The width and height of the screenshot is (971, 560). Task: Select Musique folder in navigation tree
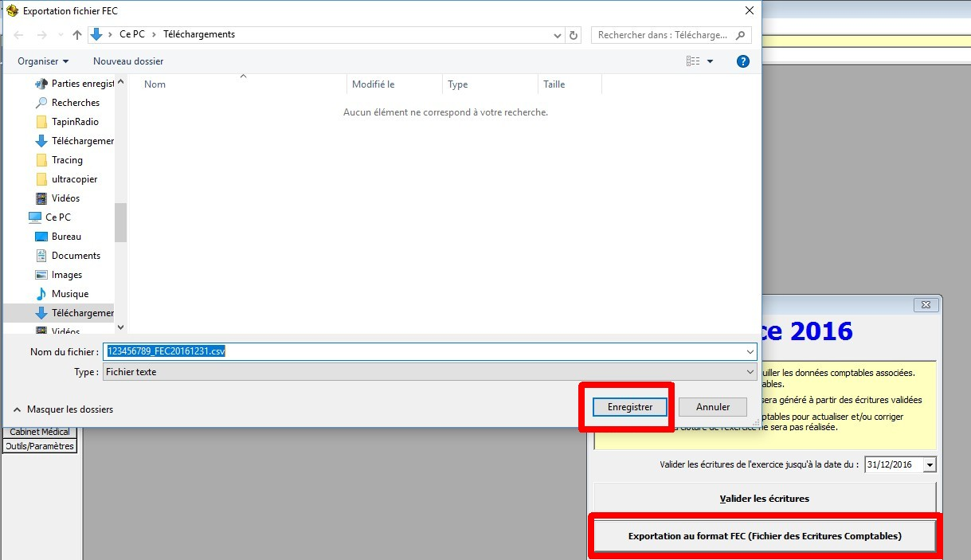pos(69,294)
